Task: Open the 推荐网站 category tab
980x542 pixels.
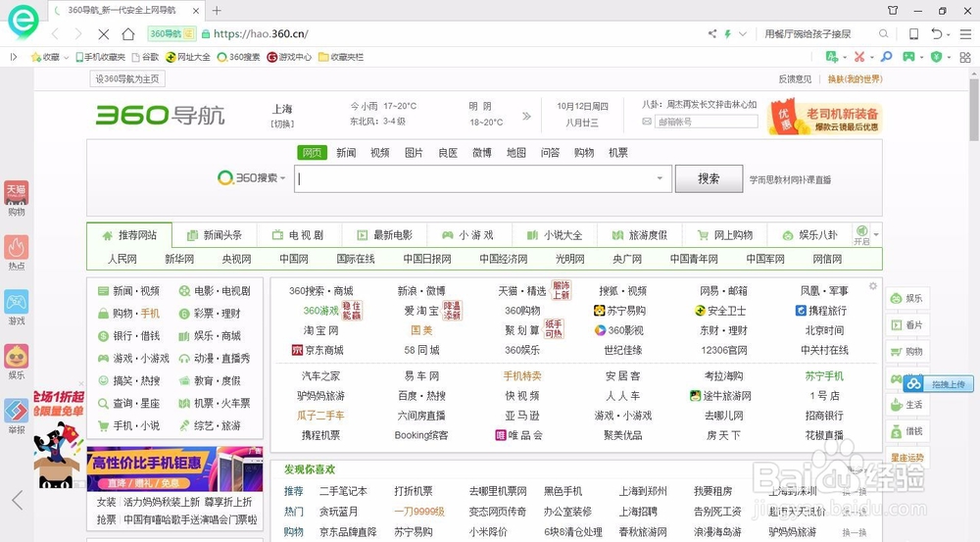Action: 129,235
